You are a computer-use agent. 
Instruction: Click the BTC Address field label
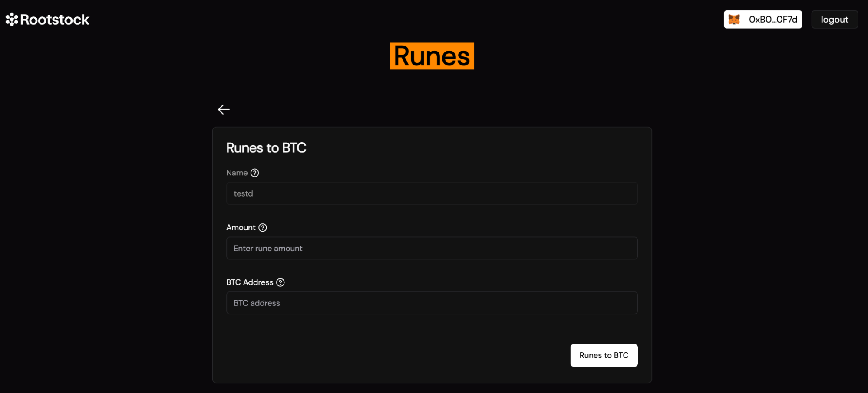[x=249, y=282]
